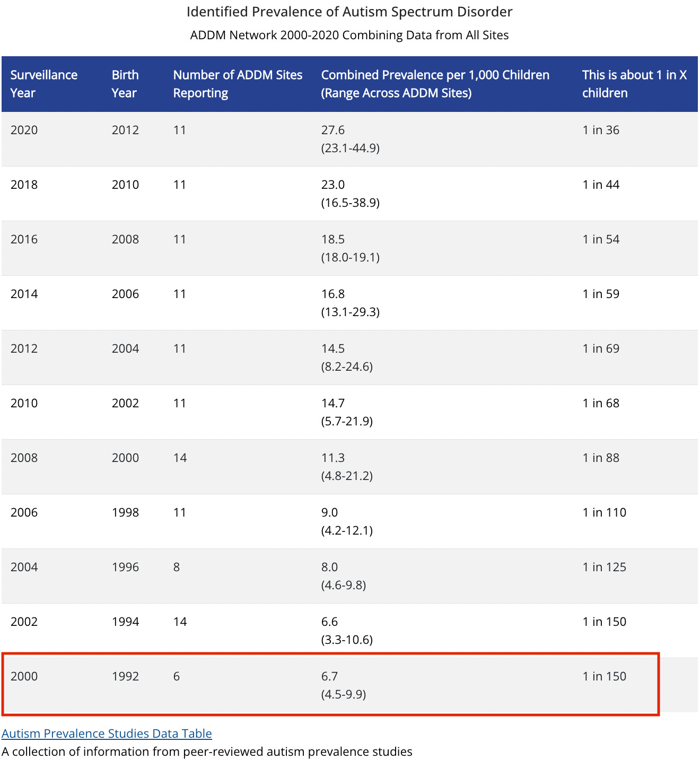
Task: Click the range (13.1-29.3)
Action: 351,312
